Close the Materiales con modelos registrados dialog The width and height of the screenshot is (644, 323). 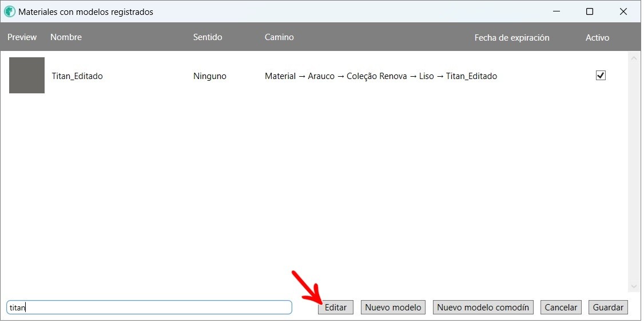pos(623,11)
